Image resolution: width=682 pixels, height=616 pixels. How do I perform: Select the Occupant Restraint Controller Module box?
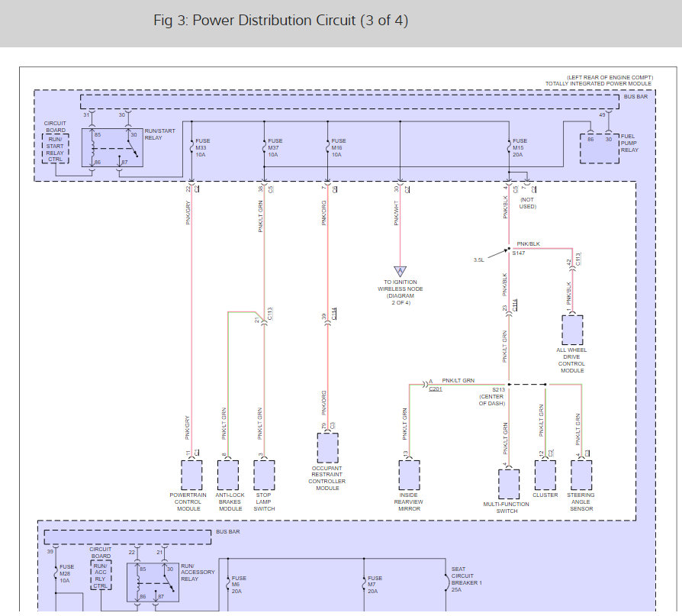tap(327, 447)
